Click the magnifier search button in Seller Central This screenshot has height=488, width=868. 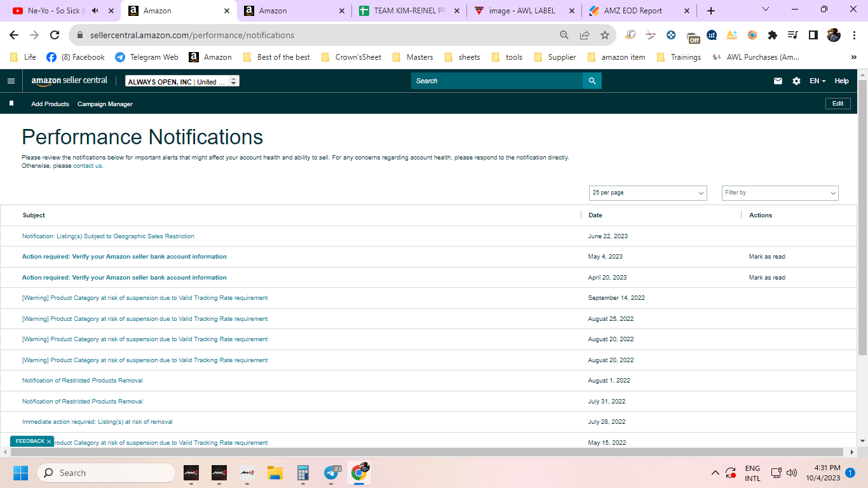592,81
